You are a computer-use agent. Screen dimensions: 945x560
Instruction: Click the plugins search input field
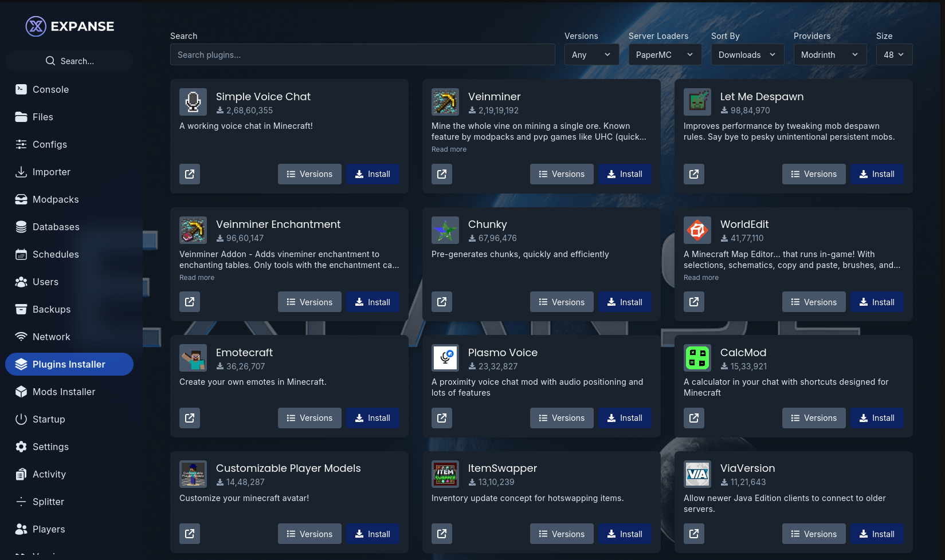pyautogui.click(x=362, y=54)
